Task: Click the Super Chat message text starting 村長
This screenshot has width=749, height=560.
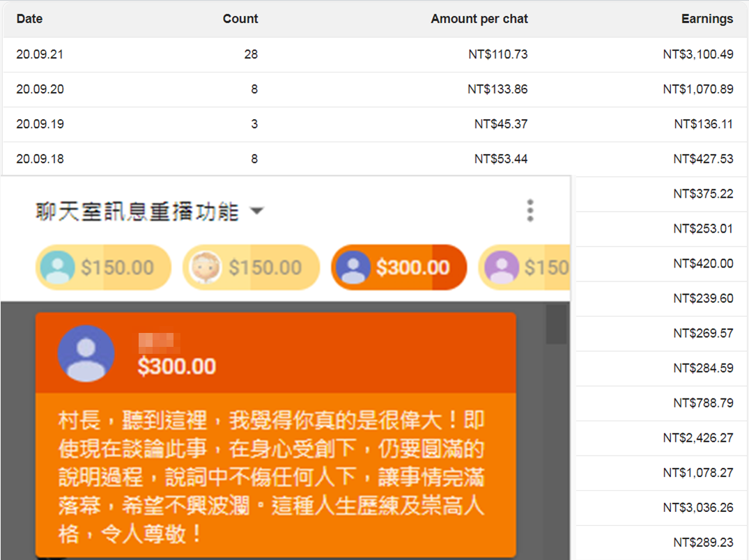Action: 271,476
